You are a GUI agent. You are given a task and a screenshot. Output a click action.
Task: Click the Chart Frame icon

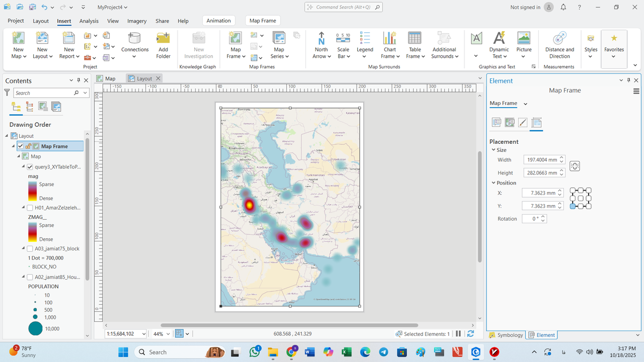[389, 38]
